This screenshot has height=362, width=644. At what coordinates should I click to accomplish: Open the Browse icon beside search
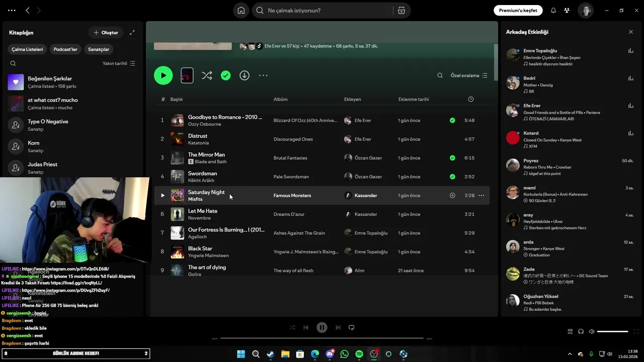(401, 11)
